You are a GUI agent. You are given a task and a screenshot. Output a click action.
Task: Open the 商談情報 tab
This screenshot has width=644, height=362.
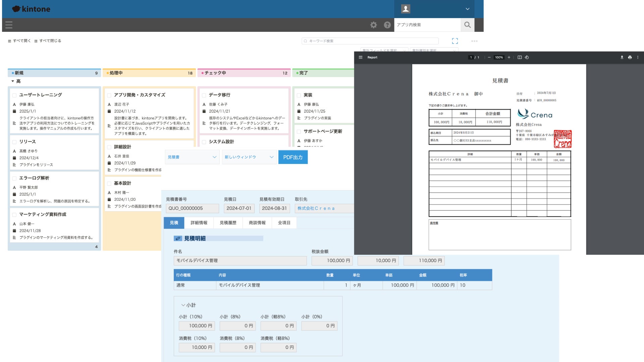click(257, 223)
